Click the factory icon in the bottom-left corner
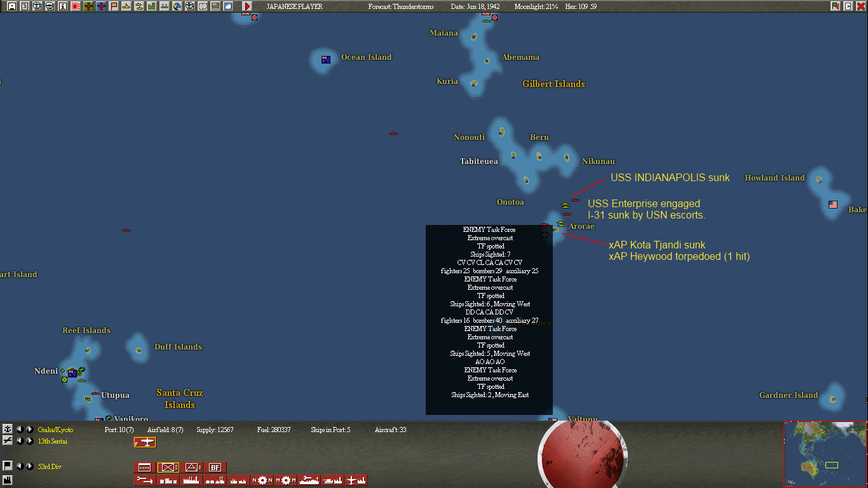 point(8,480)
